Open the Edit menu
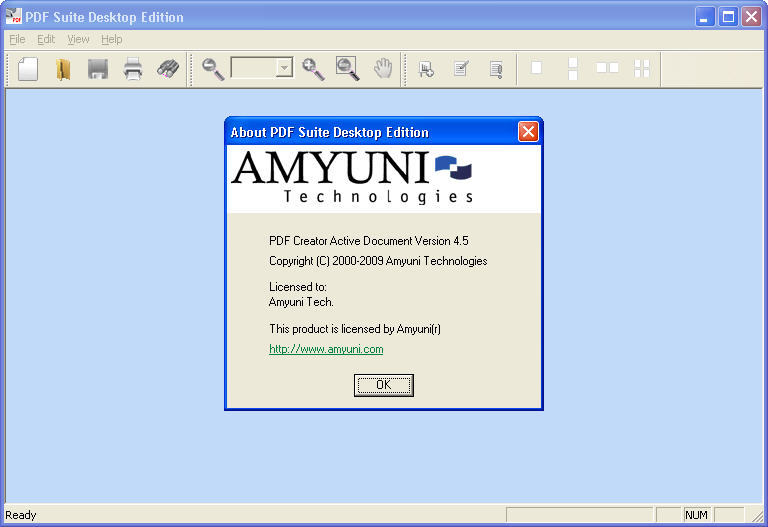Image resolution: width=768 pixels, height=527 pixels. click(x=46, y=39)
